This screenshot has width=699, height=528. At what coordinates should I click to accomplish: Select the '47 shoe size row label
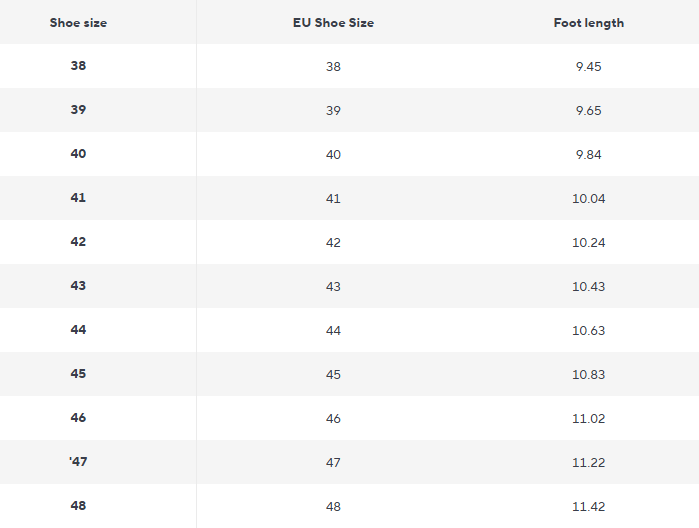tap(78, 462)
